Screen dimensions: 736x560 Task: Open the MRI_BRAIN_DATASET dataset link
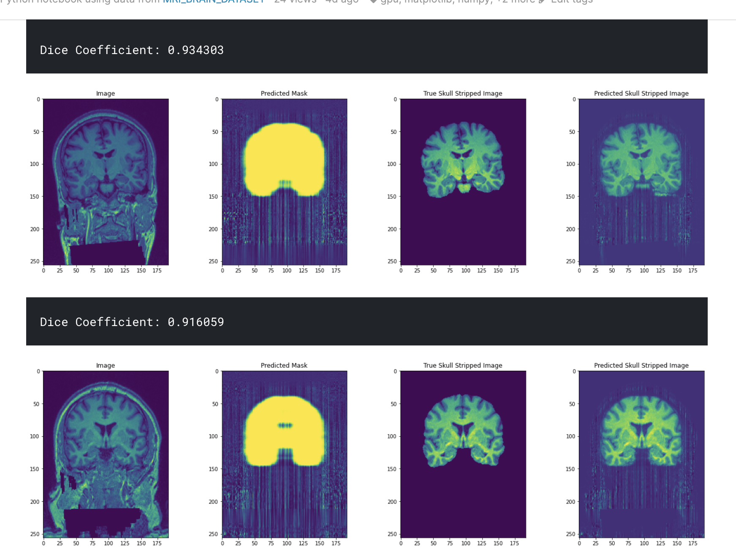coord(214,2)
